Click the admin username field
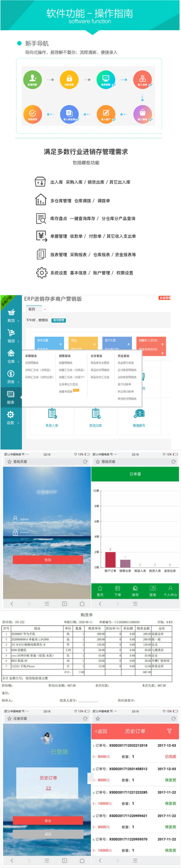This screenshot has height=868, width=181. click(48, 519)
